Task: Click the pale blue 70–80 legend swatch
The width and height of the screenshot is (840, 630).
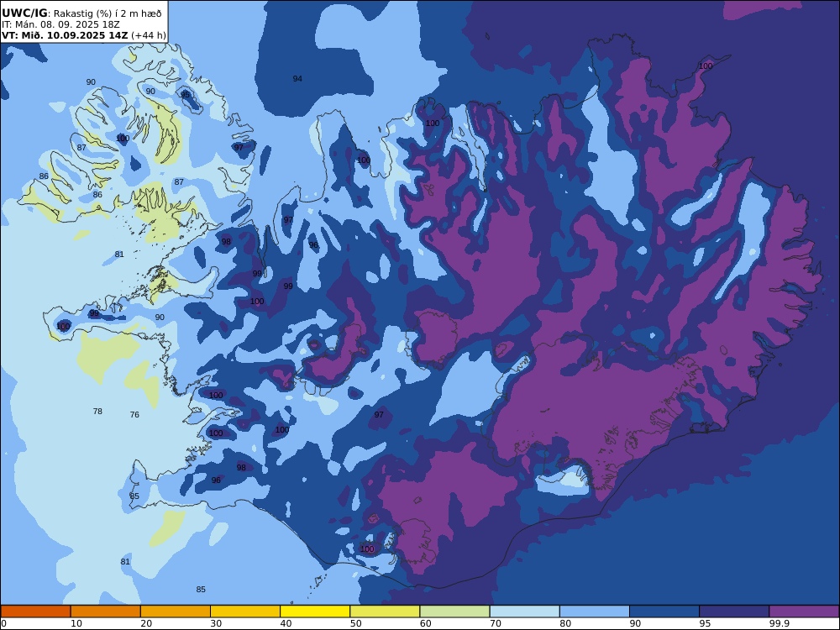Action: pos(524,612)
